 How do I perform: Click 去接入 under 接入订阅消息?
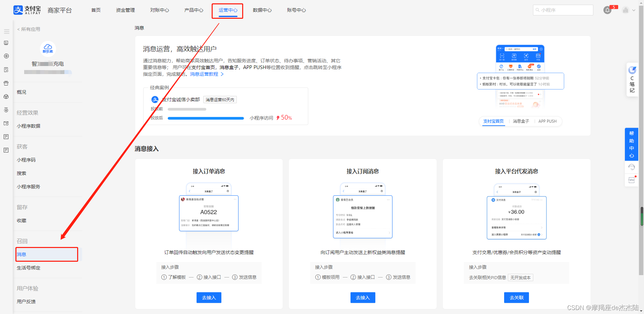click(363, 298)
